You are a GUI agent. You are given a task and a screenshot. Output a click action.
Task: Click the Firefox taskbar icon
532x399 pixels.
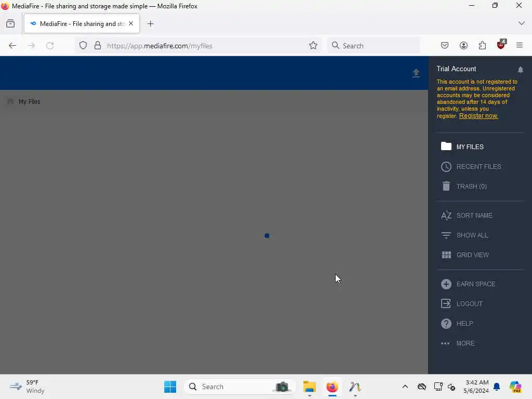tap(332, 387)
